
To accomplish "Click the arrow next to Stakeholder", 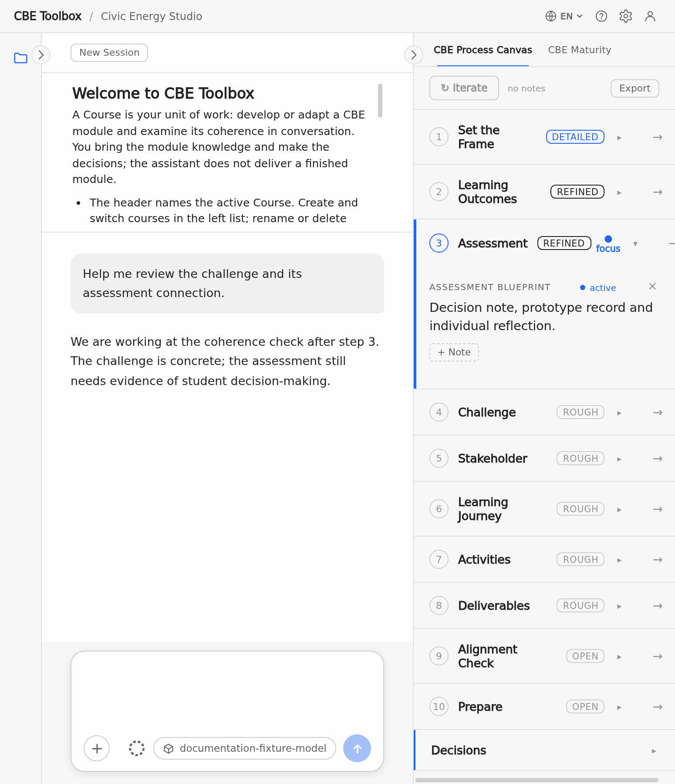I will click(x=658, y=459).
